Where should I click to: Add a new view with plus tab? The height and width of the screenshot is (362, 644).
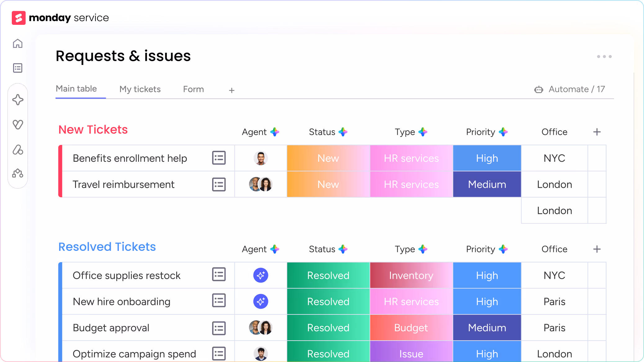click(231, 90)
